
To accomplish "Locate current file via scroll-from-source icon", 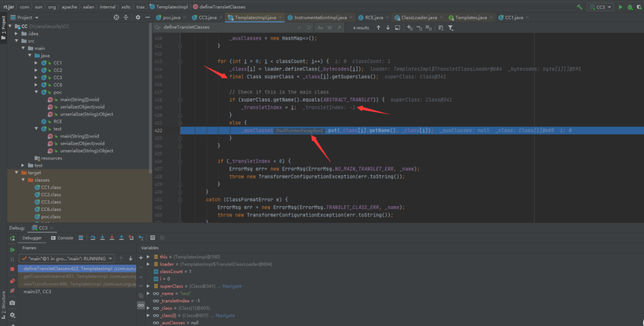I will [116, 18].
